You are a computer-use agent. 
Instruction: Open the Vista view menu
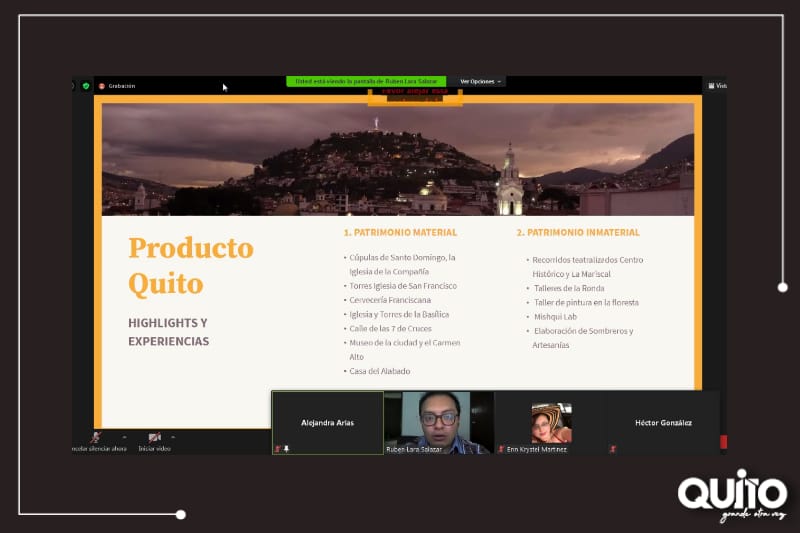coord(717,86)
